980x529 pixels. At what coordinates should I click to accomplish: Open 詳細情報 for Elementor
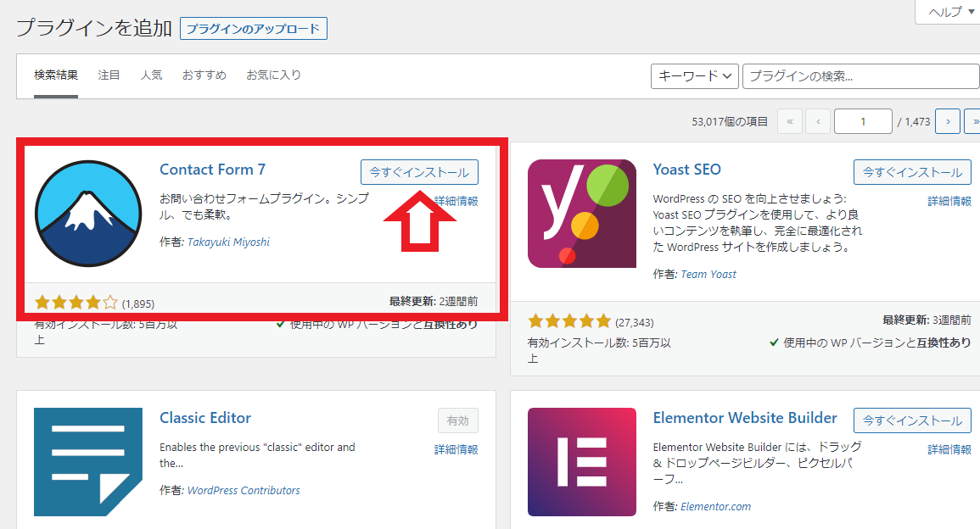point(949,449)
